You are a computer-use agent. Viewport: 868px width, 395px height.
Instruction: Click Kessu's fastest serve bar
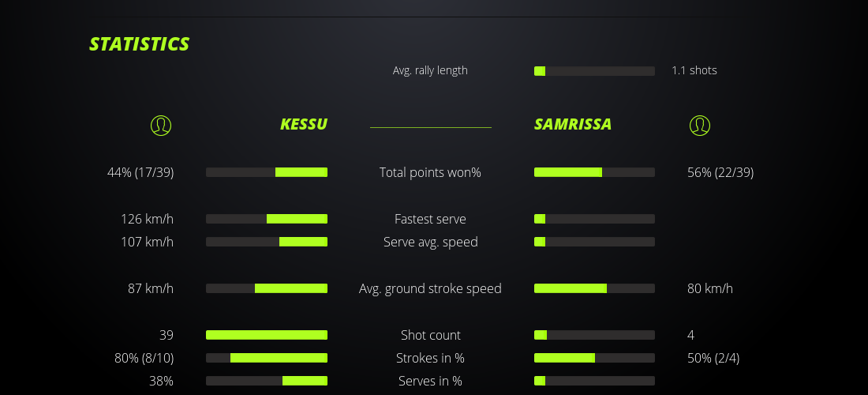tap(267, 219)
